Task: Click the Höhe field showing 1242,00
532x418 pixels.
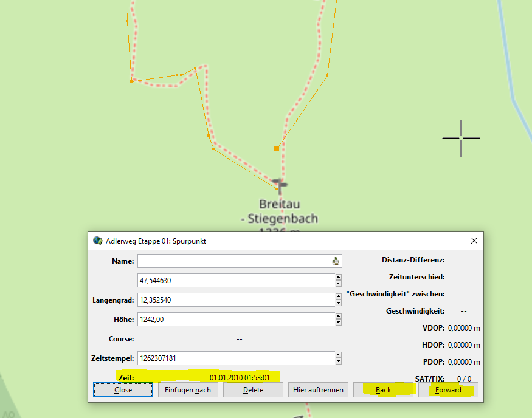Action: 237,320
